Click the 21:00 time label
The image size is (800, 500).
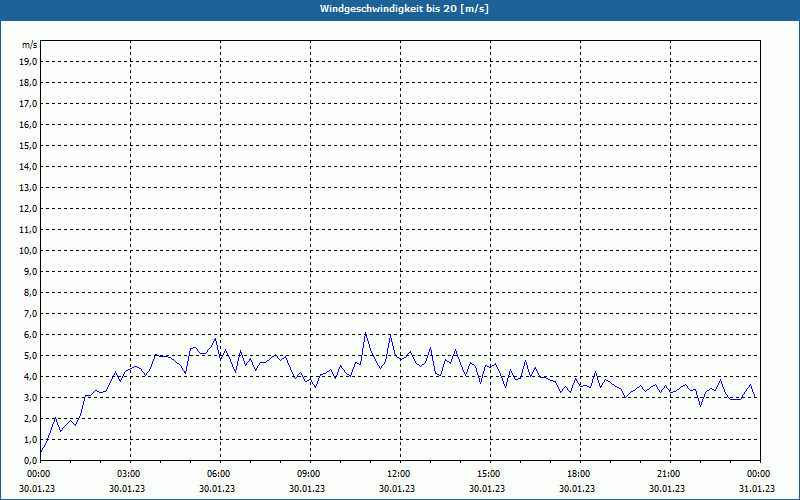click(x=668, y=474)
